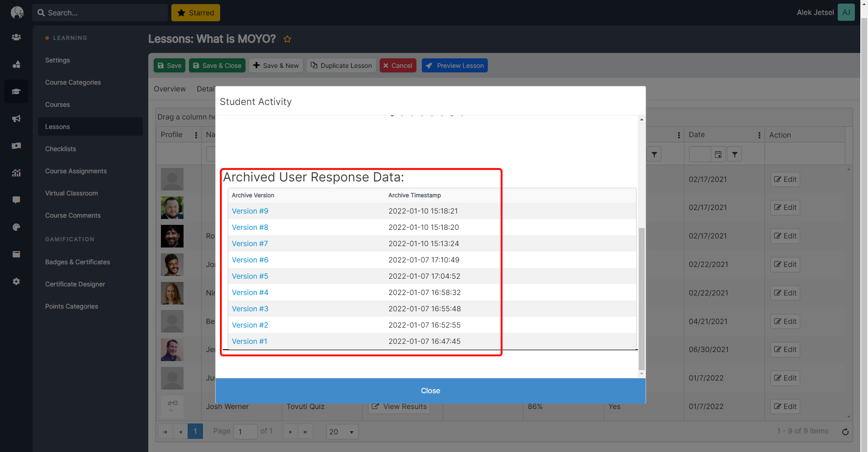Open archived Version #4 link
The height and width of the screenshot is (452, 868).
point(250,292)
